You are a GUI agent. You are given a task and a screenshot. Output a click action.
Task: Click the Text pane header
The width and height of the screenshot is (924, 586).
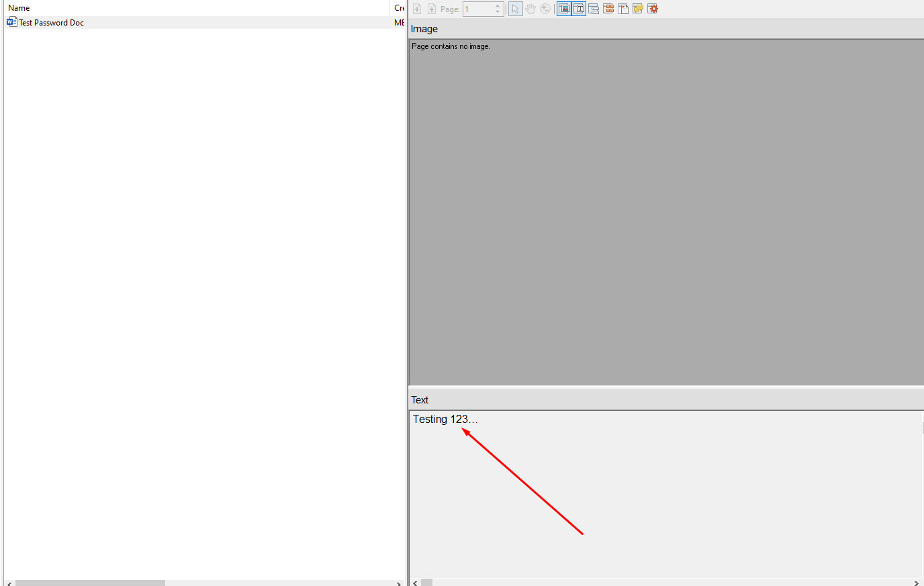pyautogui.click(x=666, y=399)
